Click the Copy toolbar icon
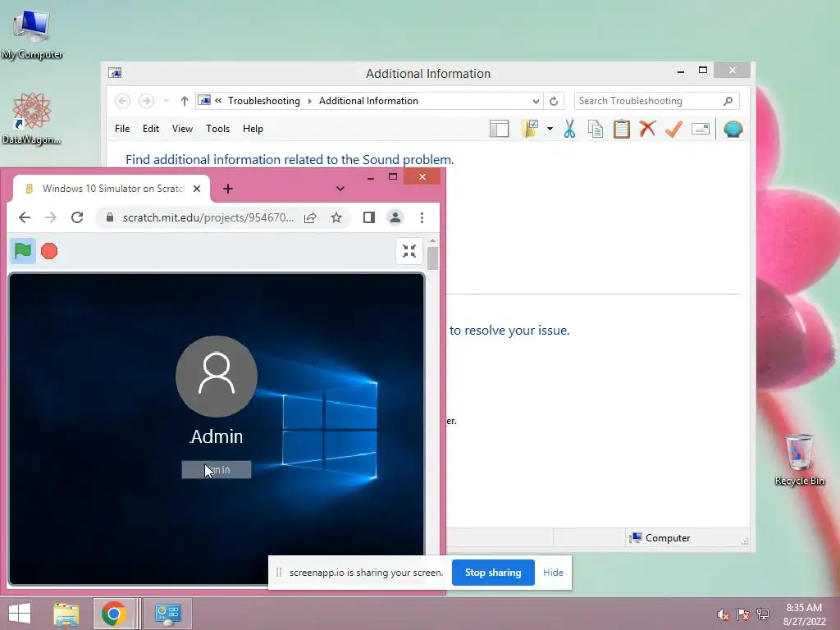This screenshot has height=630, width=840. (x=596, y=129)
